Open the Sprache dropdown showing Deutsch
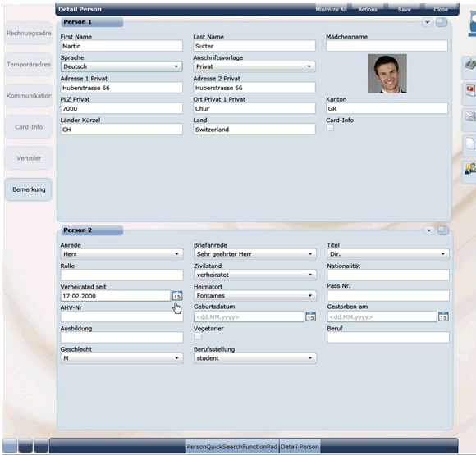476x455 pixels. click(x=121, y=66)
